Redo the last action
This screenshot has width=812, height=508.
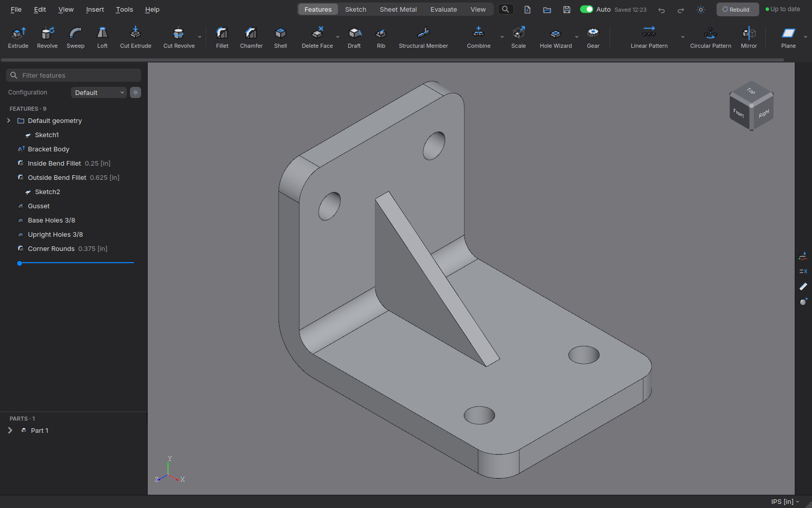pyautogui.click(x=681, y=10)
